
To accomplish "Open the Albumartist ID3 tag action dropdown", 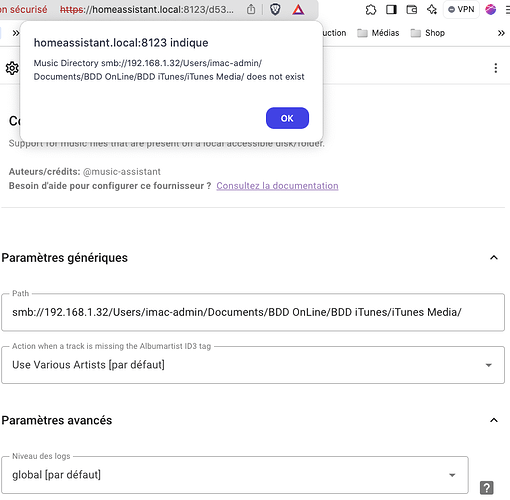I will [253, 365].
